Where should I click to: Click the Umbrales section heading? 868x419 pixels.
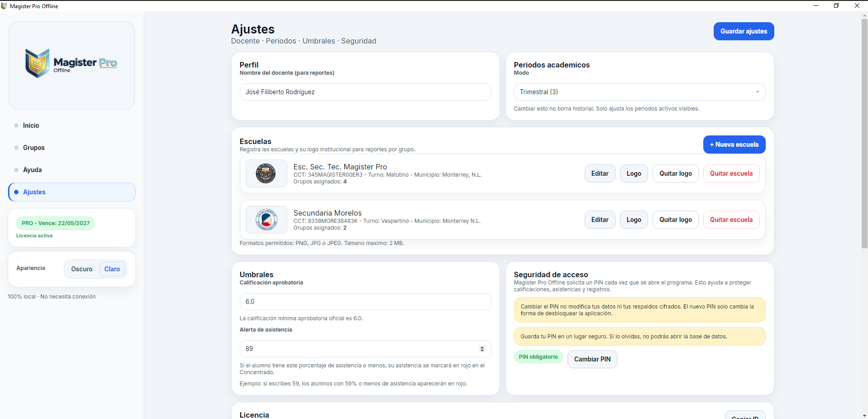pyautogui.click(x=257, y=275)
